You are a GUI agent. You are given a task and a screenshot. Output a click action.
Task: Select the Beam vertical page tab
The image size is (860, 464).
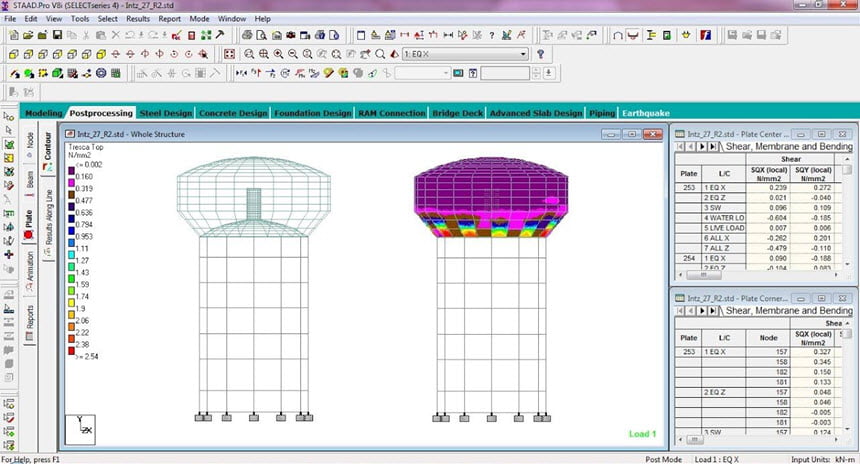(30, 183)
